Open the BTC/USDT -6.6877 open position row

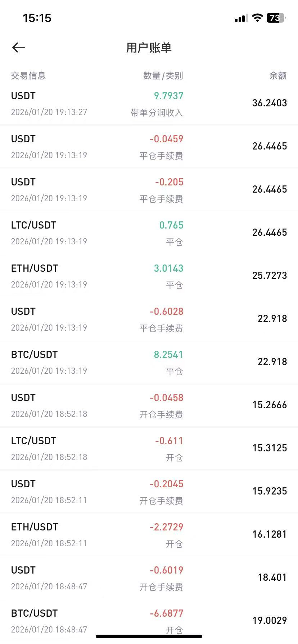(x=149, y=621)
